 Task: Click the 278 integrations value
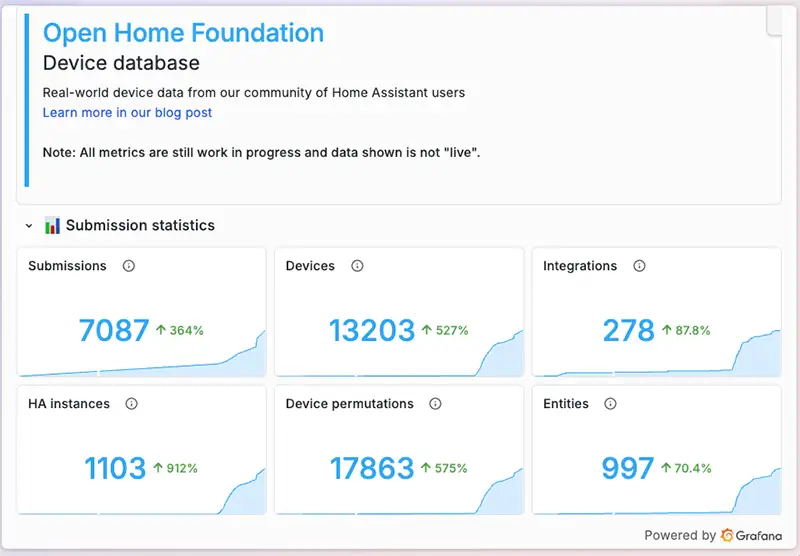pos(629,330)
